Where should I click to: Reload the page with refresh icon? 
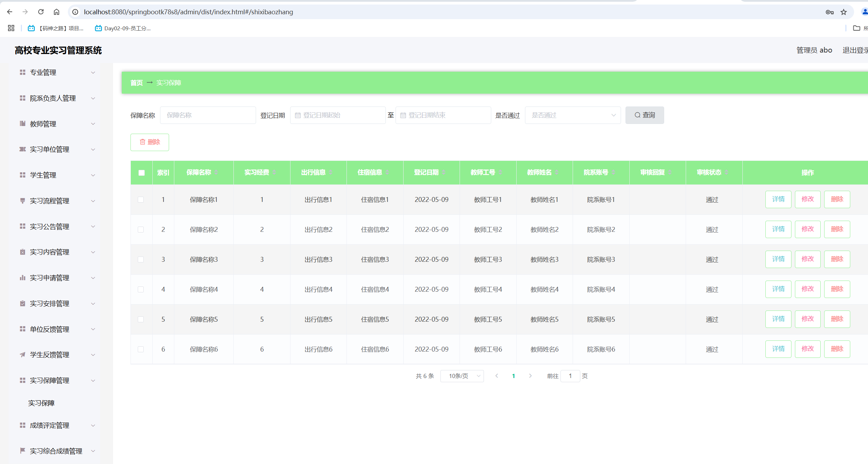tap(41, 12)
